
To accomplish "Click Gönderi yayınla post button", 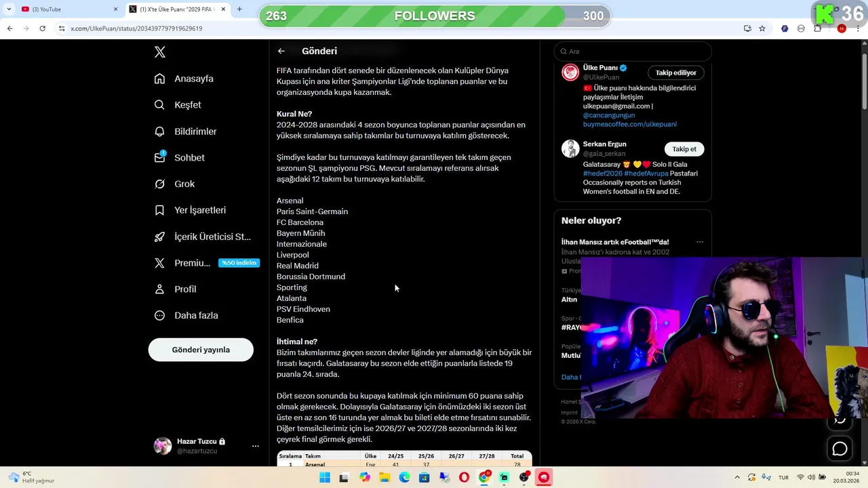I will (x=201, y=350).
